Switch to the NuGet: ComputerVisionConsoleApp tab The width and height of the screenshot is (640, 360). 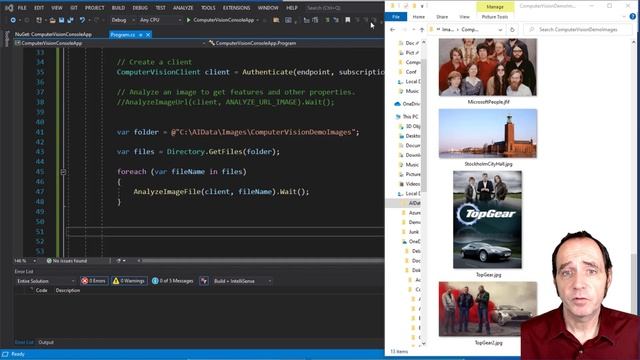pos(53,35)
